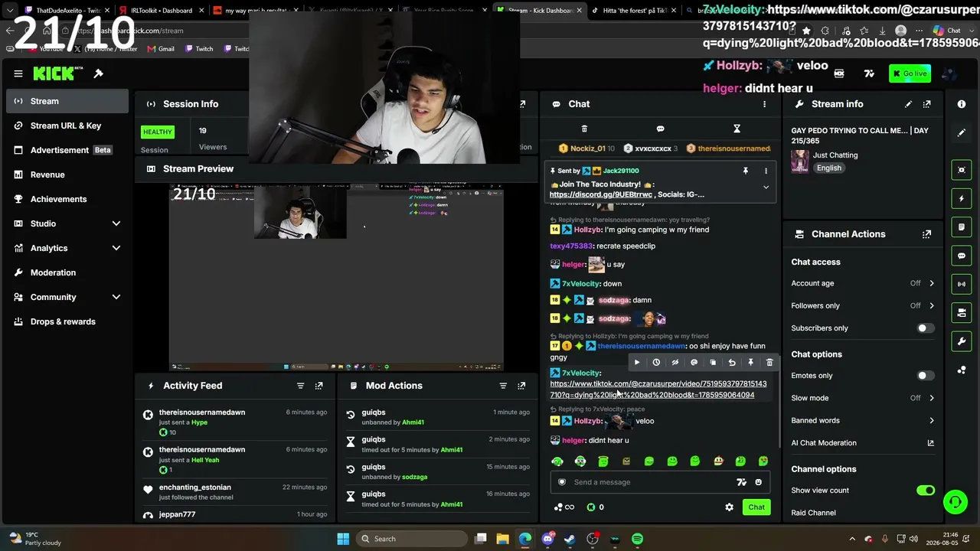Open the Mod Actions filter icon

coord(503,386)
